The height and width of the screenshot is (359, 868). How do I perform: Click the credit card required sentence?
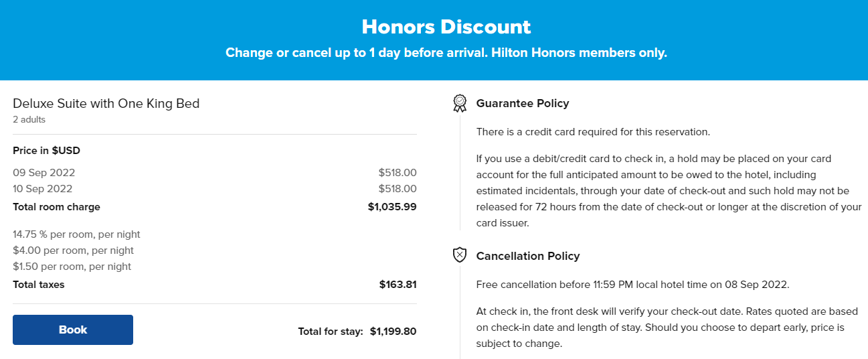[593, 132]
